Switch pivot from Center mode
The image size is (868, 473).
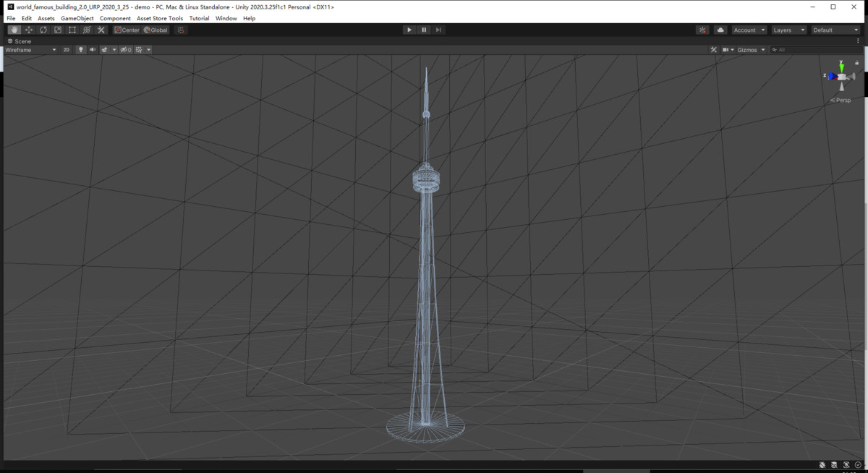[x=127, y=30]
